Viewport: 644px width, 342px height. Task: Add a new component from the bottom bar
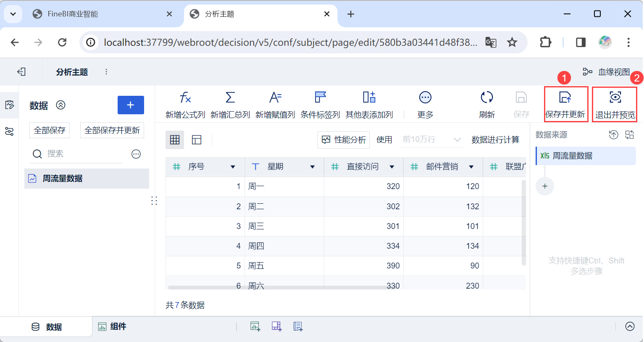pos(255,326)
